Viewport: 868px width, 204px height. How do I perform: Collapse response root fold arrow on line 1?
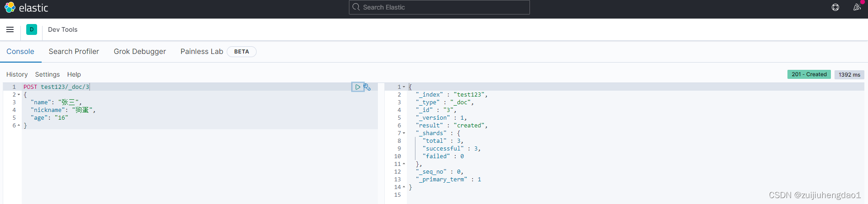click(404, 87)
